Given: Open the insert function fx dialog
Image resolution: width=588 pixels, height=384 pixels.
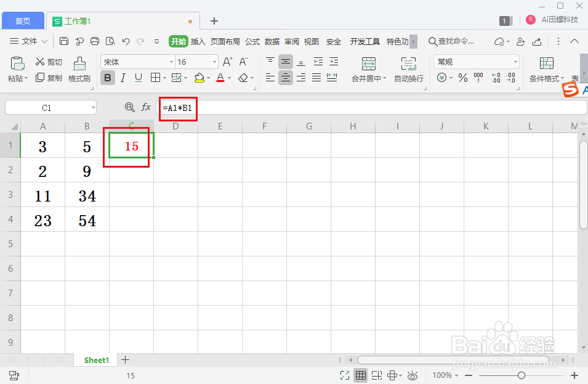Looking at the screenshot, I should [x=146, y=107].
